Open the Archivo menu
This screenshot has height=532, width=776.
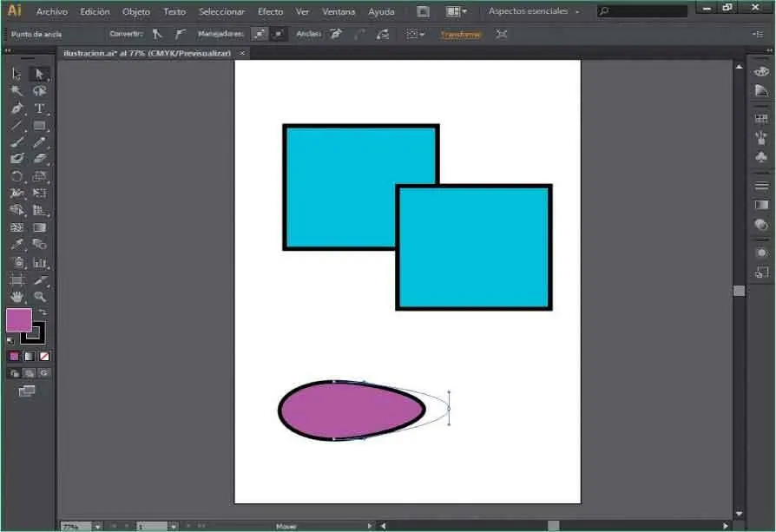click(51, 11)
